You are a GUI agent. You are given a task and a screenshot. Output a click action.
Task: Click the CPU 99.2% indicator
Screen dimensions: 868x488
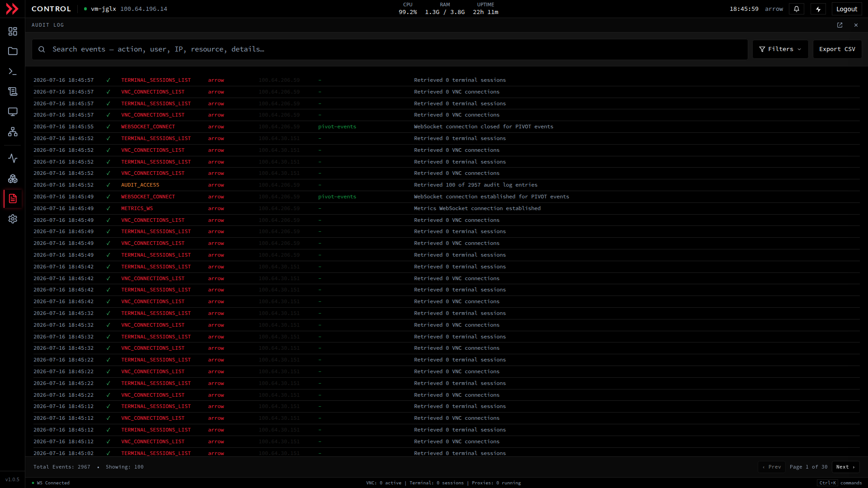pyautogui.click(x=408, y=9)
